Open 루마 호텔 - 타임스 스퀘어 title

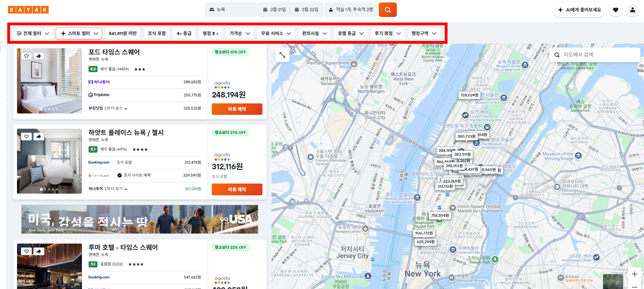pyautogui.click(x=123, y=247)
